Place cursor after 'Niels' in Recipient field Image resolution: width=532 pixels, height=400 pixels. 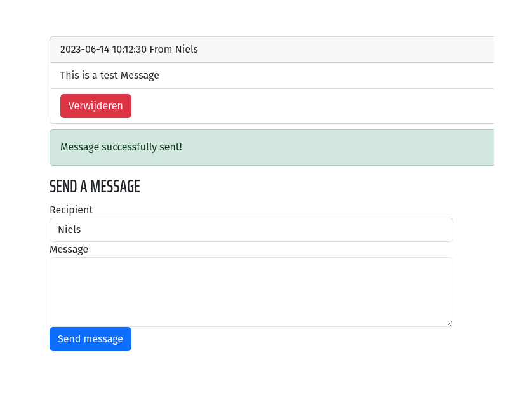[x=81, y=230]
